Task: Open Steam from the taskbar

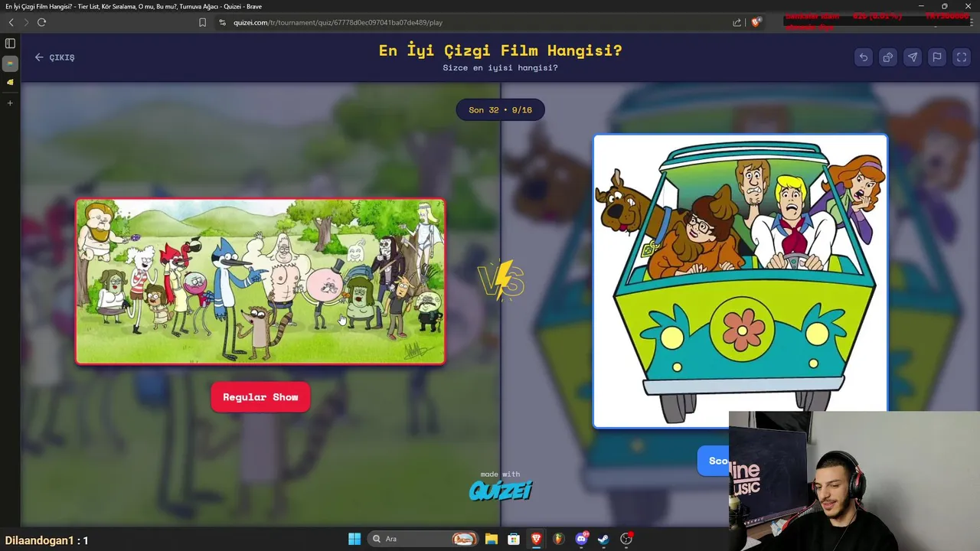Action: tap(603, 539)
